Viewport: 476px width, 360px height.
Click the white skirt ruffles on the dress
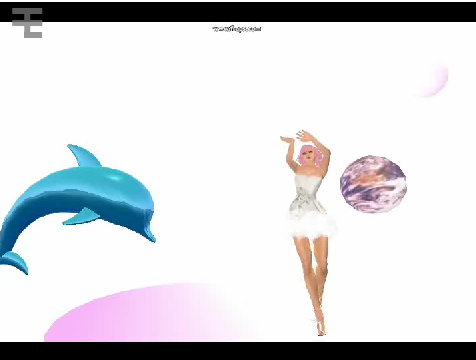(x=312, y=227)
